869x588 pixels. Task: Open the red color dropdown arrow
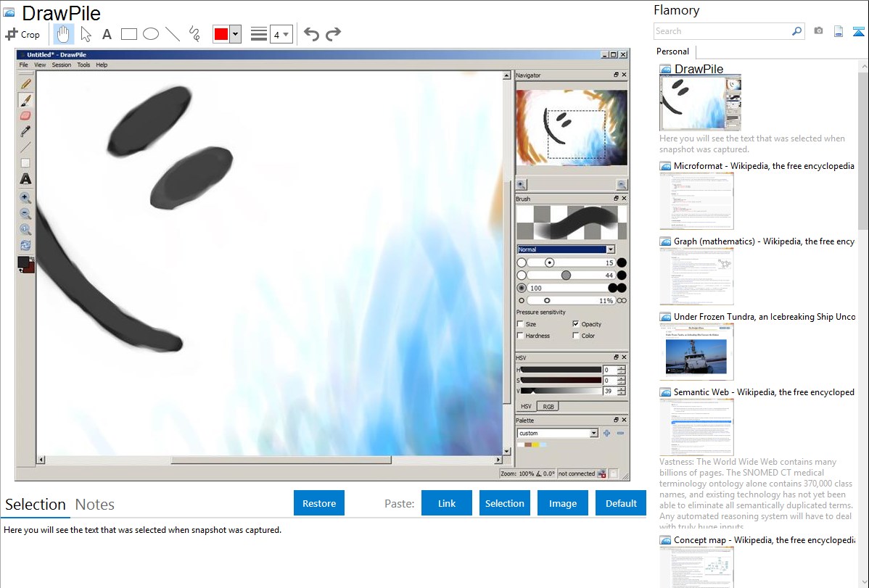(x=235, y=34)
